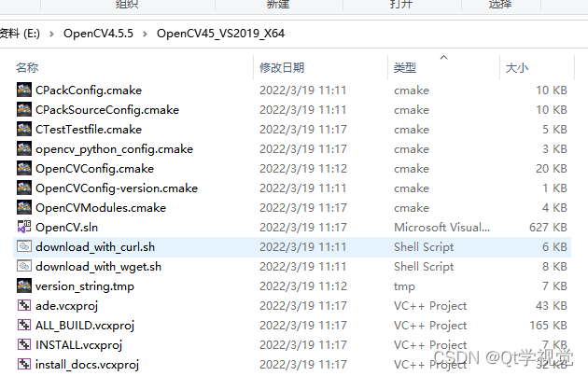
Task: Click the OpenCV.sln Visual Studio solution icon
Action: point(24,227)
